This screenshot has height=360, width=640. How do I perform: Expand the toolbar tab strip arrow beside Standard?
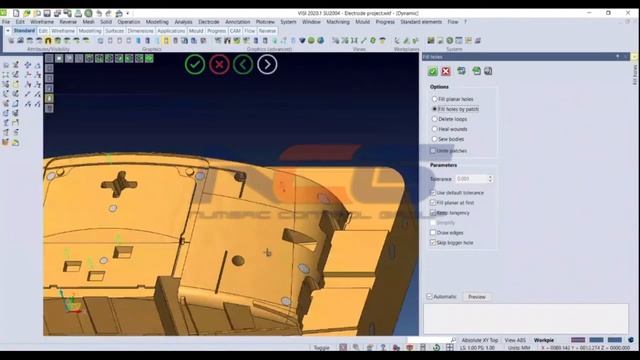coord(8,31)
